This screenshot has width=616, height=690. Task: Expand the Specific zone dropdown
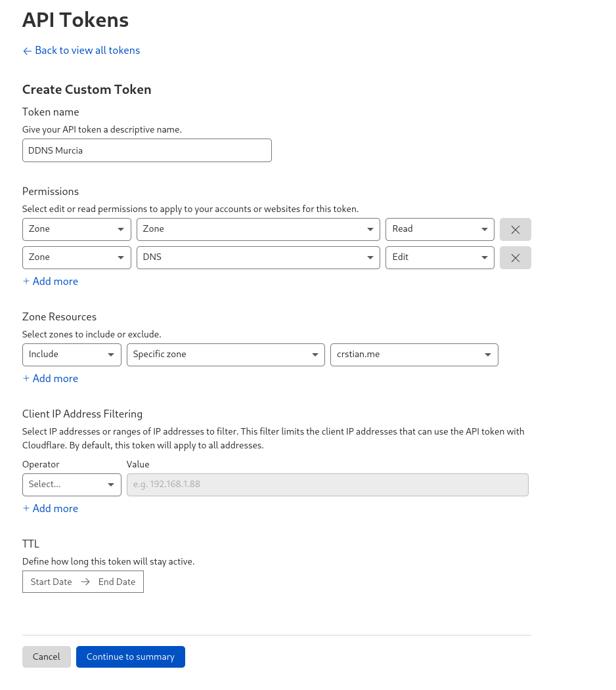tap(225, 355)
